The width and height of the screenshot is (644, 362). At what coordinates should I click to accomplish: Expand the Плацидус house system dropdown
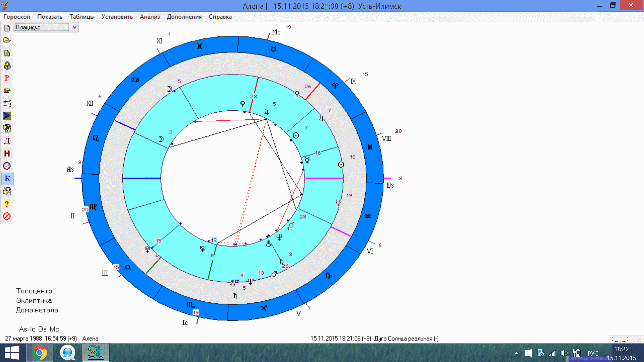coord(74,27)
